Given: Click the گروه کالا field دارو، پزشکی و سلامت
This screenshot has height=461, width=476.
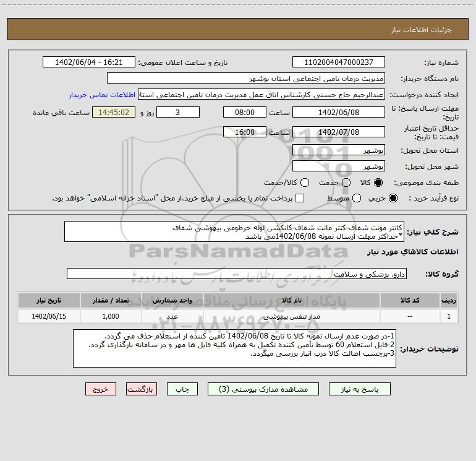Looking at the screenshot, I should pyautogui.click(x=237, y=274).
